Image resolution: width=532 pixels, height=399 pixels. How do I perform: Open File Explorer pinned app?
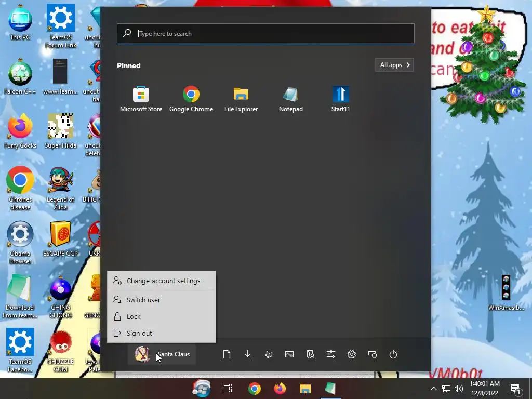[x=241, y=99]
